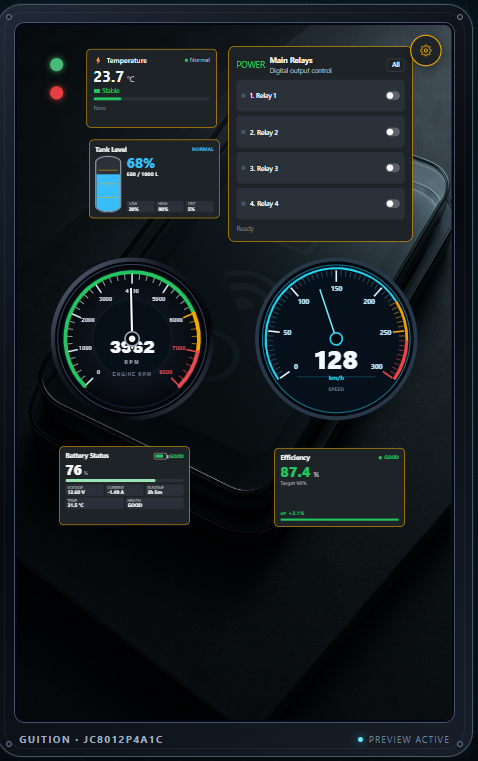478x761 pixels.
Task: Click the Tank Level title
Action: tap(111, 149)
